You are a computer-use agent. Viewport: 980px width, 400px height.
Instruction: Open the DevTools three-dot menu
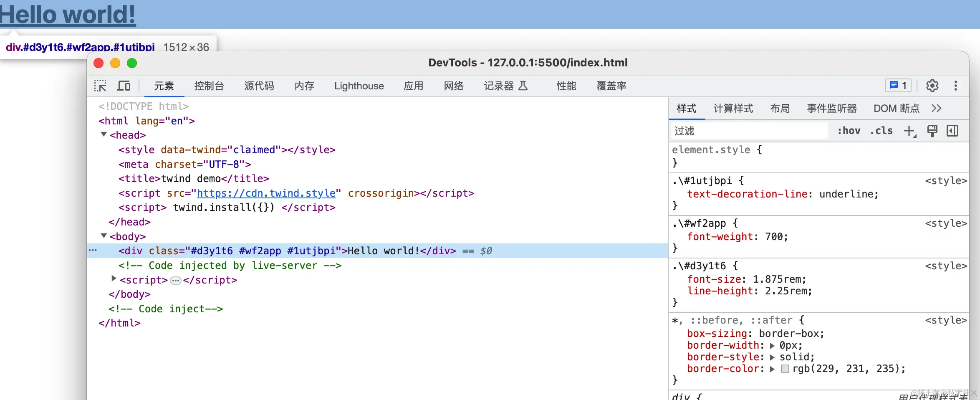coord(955,86)
